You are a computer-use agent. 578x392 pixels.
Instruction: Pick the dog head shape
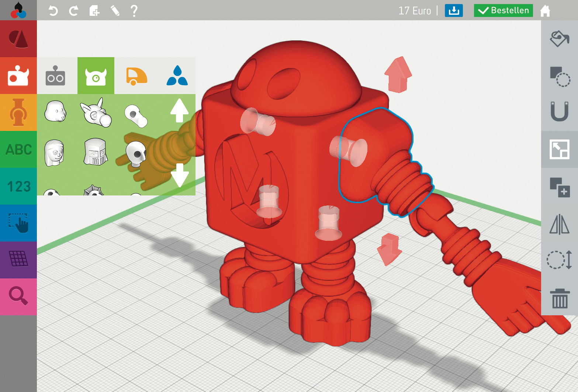[x=96, y=112]
